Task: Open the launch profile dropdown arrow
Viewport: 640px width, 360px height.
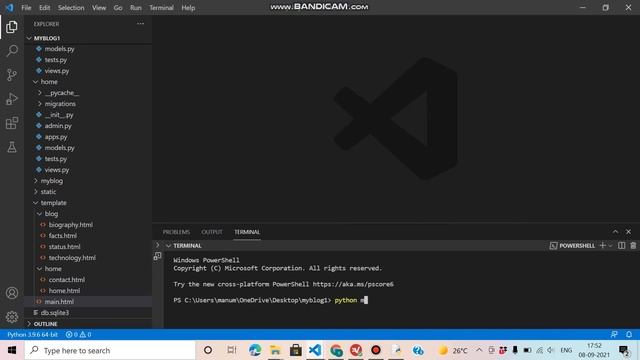Action: click(x=611, y=245)
